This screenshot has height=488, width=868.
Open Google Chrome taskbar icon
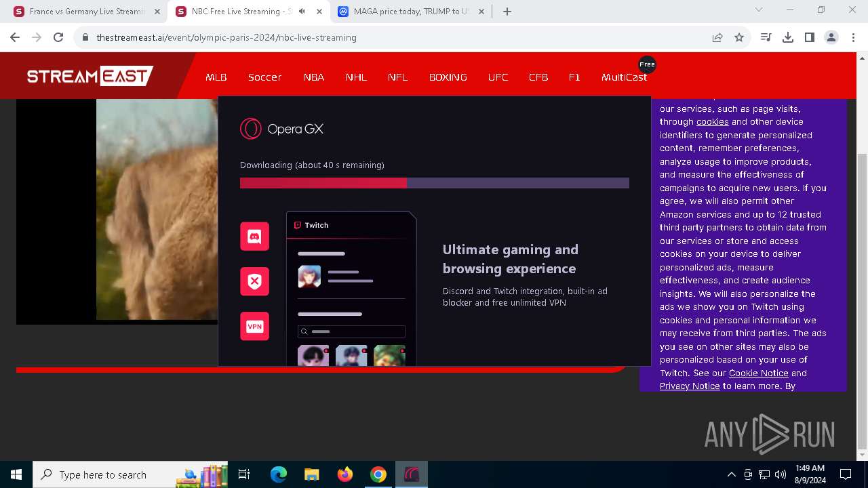(x=378, y=474)
